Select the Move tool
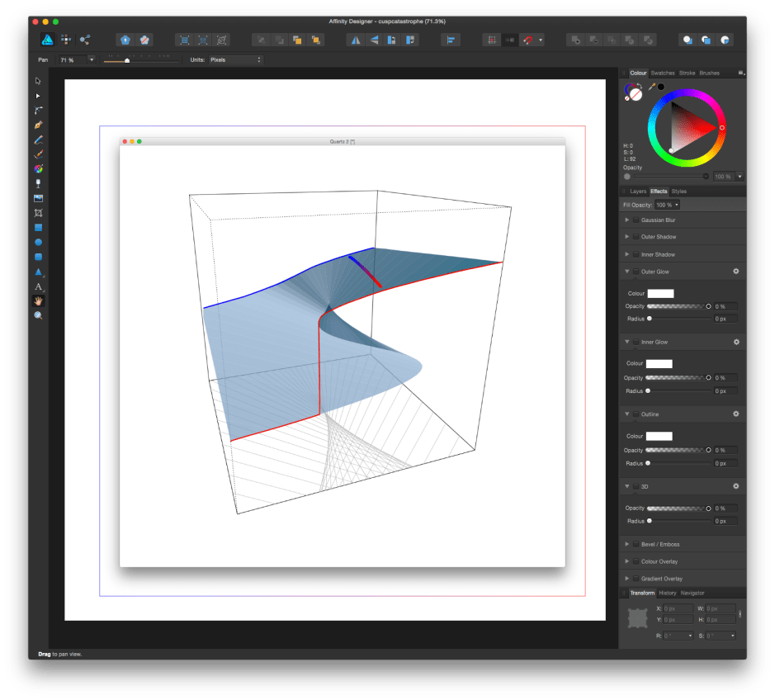Viewport: 775px width, 700px height. click(x=37, y=80)
